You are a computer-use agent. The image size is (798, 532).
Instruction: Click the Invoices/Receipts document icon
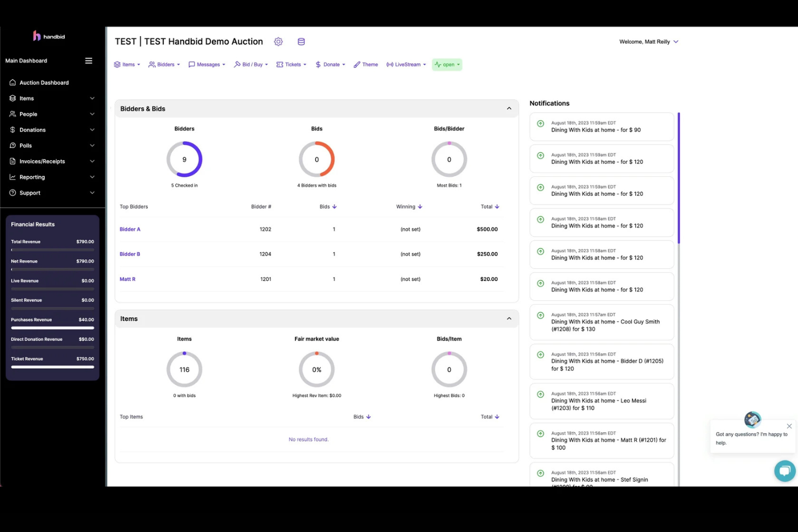(x=12, y=161)
